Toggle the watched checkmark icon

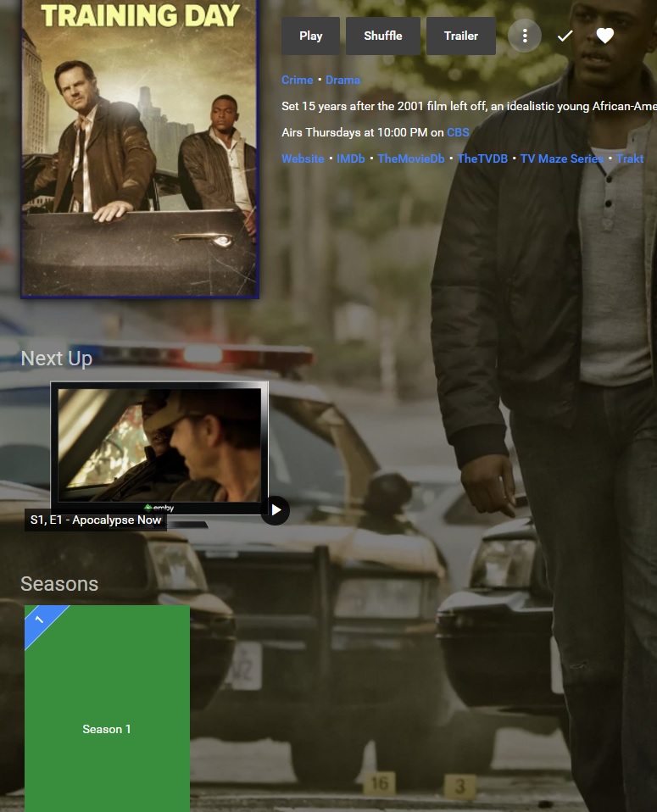pyautogui.click(x=565, y=36)
